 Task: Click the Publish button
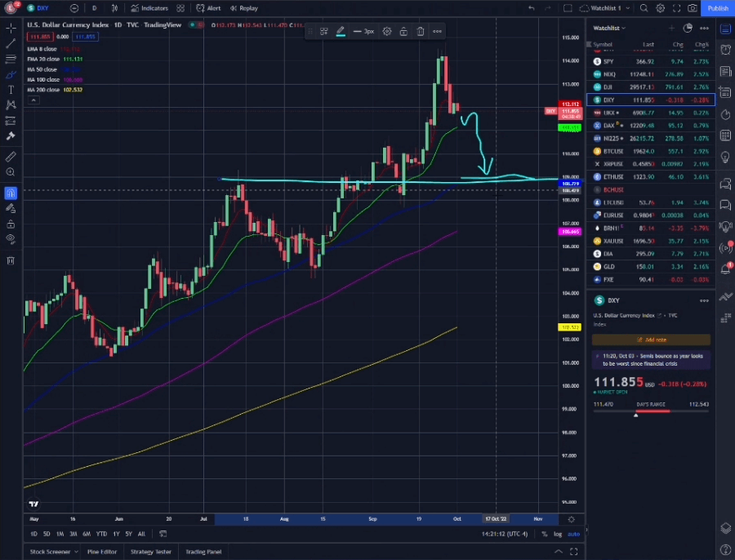pyautogui.click(x=718, y=8)
